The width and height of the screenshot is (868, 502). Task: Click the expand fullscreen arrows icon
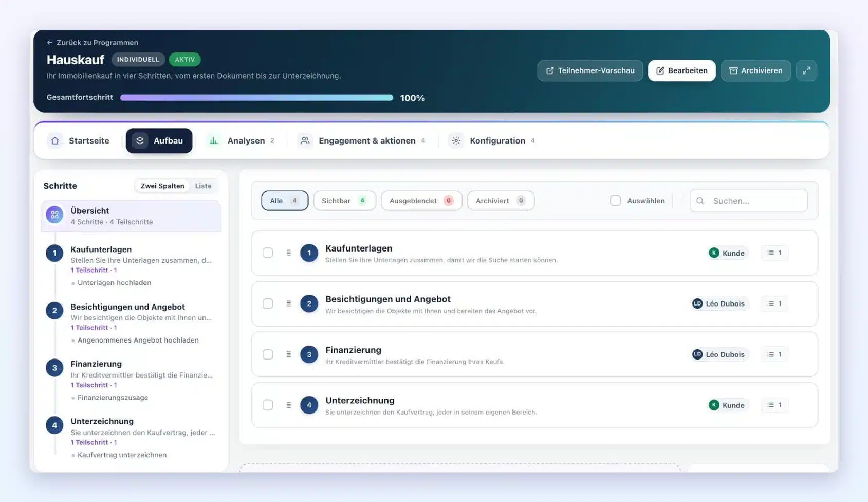(806, 70)
